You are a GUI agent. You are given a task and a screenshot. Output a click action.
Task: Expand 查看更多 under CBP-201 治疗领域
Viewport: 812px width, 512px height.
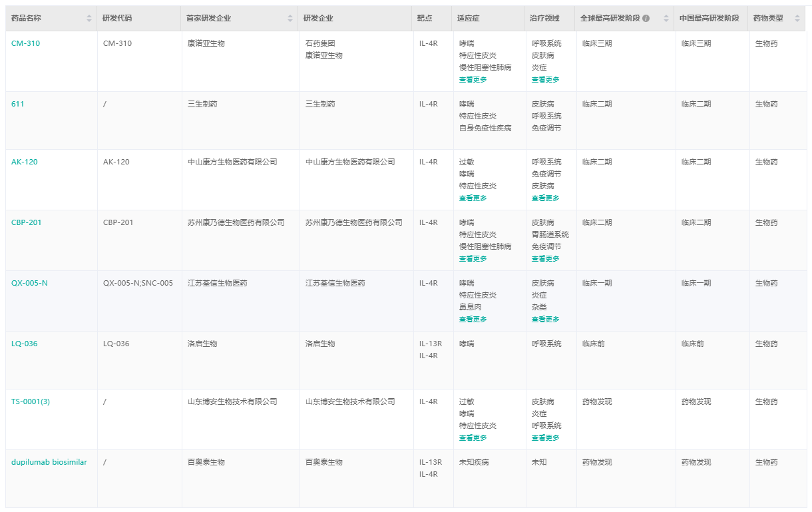coord(545,258)
